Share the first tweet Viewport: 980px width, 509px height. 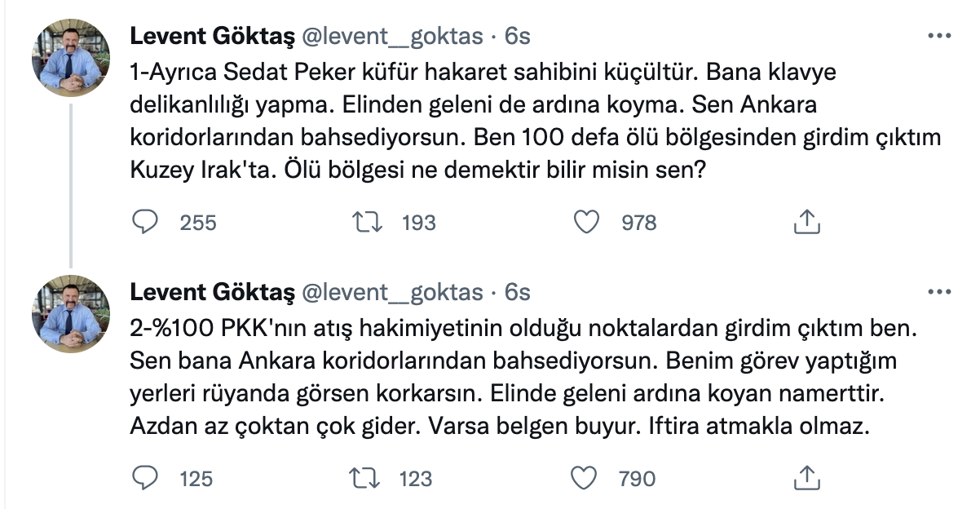(x=807, y=220)
